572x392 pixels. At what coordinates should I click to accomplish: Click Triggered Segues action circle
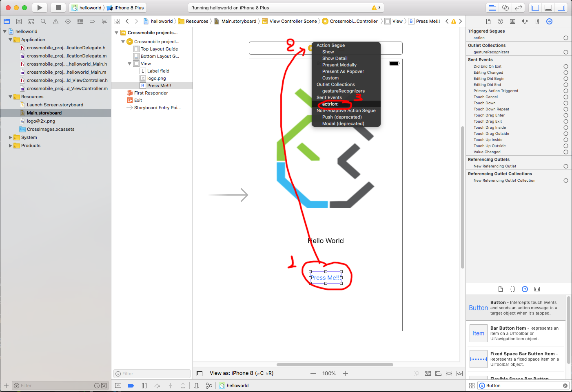(x=565, y=38)
